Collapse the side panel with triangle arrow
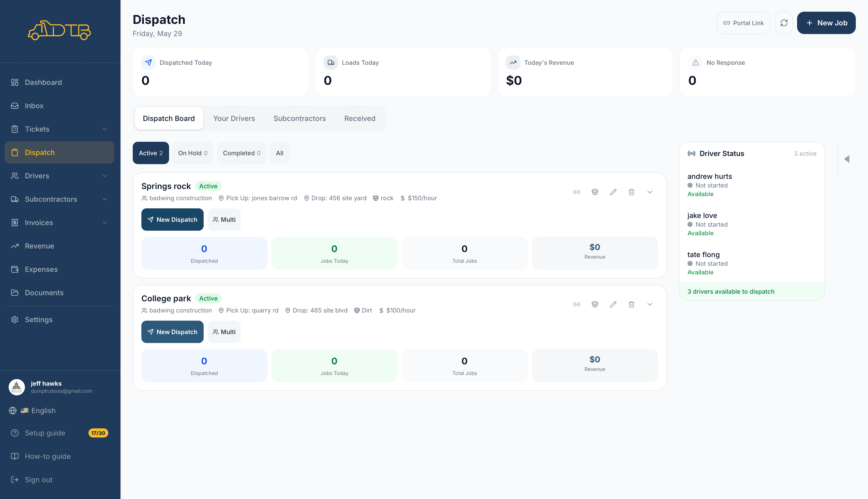Image resolution: width=868 pixels, height=499 pixels. [847, 159]
